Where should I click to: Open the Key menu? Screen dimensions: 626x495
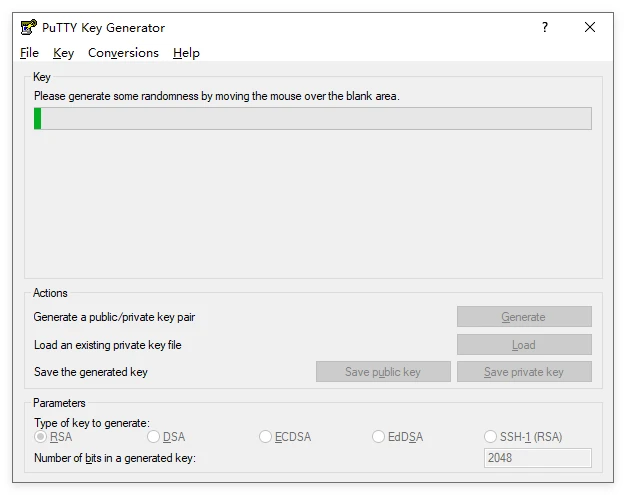[x=63, y=53]
